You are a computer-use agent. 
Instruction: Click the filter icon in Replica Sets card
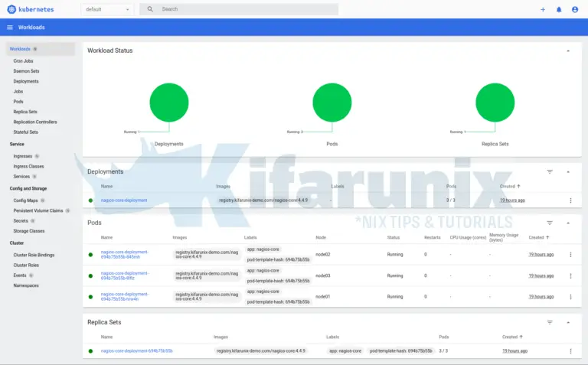550,323
